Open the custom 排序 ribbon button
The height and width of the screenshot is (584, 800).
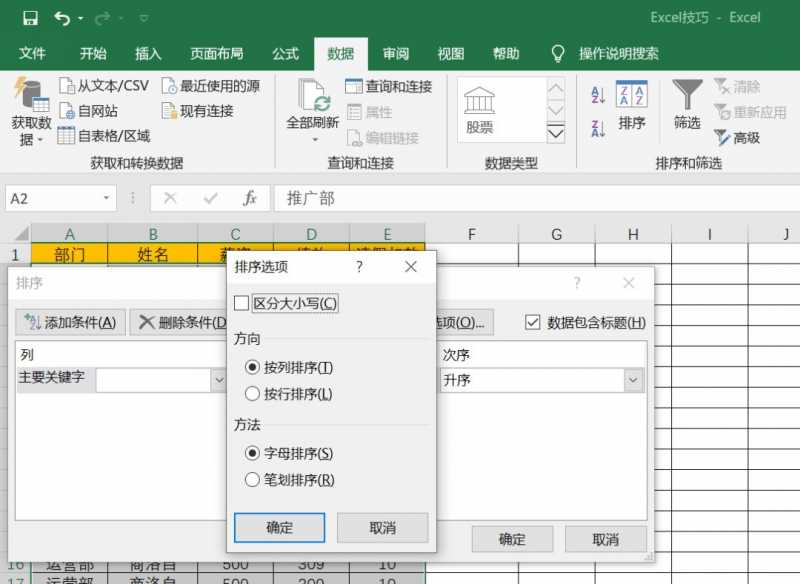click(x=632, y=106)
